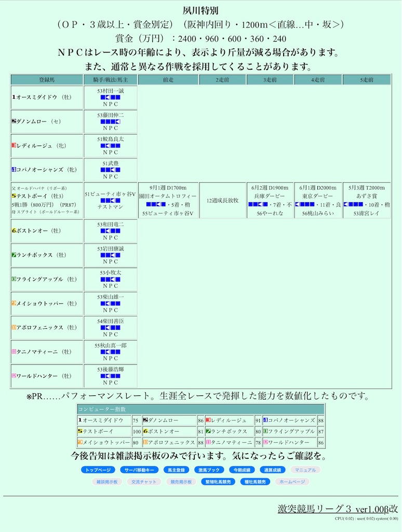402x532 pixels.
Task: Click tactics icon in 兵庫ダービー result cell
Action: pyautogui.click(x=258, y=204)
